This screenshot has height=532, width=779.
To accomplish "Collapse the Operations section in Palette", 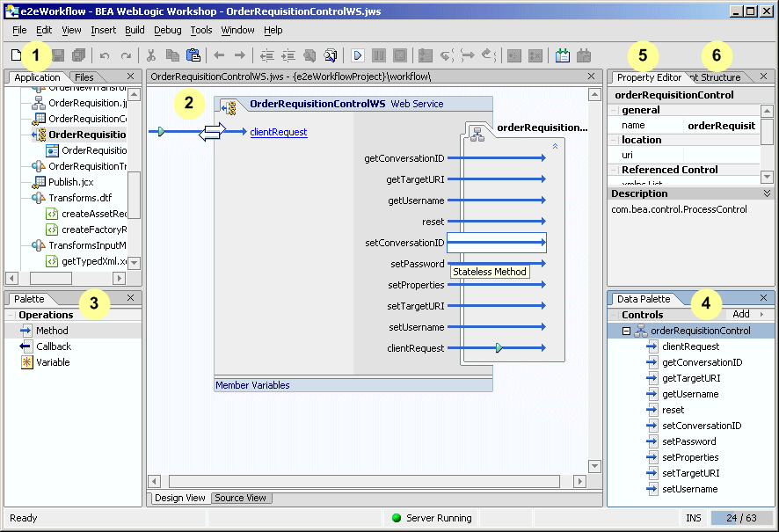I will [x=11, y=315].
